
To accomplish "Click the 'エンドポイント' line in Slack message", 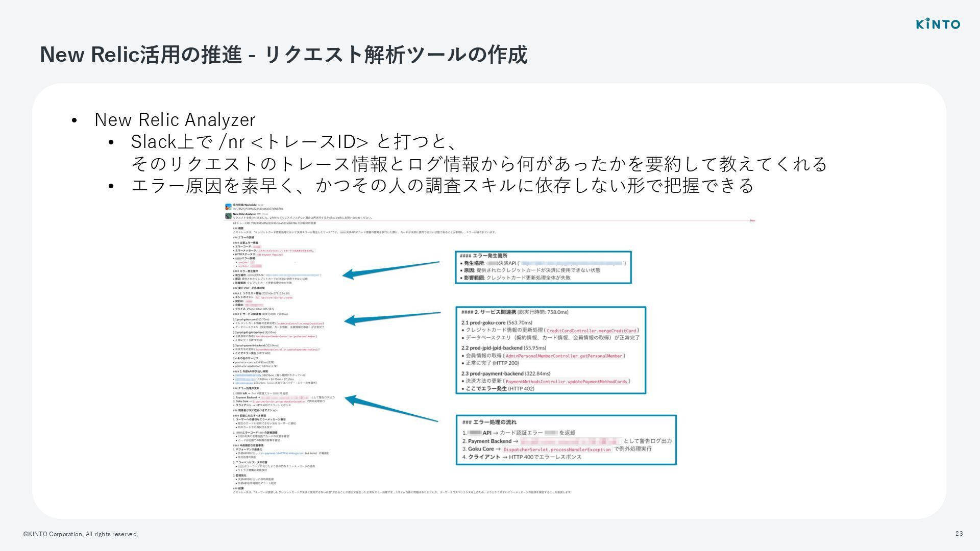I will (263, 297).
